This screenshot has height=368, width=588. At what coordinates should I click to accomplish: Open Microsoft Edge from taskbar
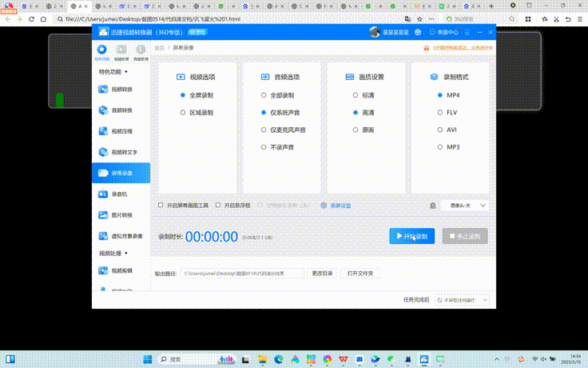[279, 359]
